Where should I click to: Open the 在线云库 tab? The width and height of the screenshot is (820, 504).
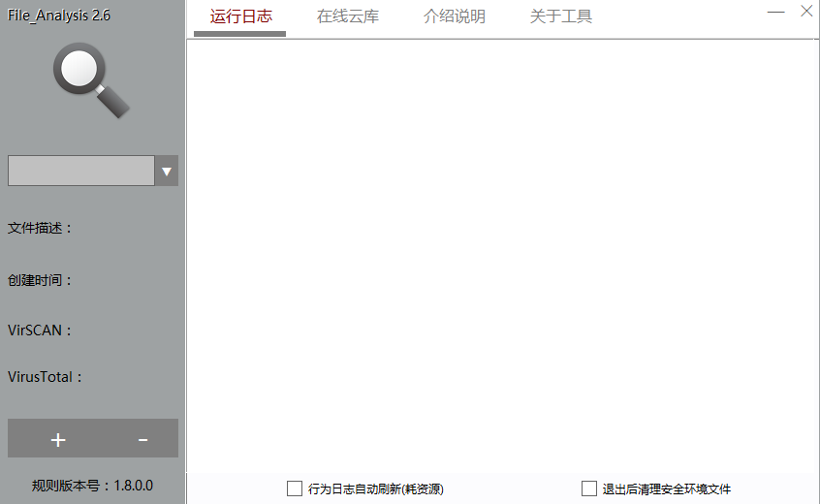[x=348, y=16]
